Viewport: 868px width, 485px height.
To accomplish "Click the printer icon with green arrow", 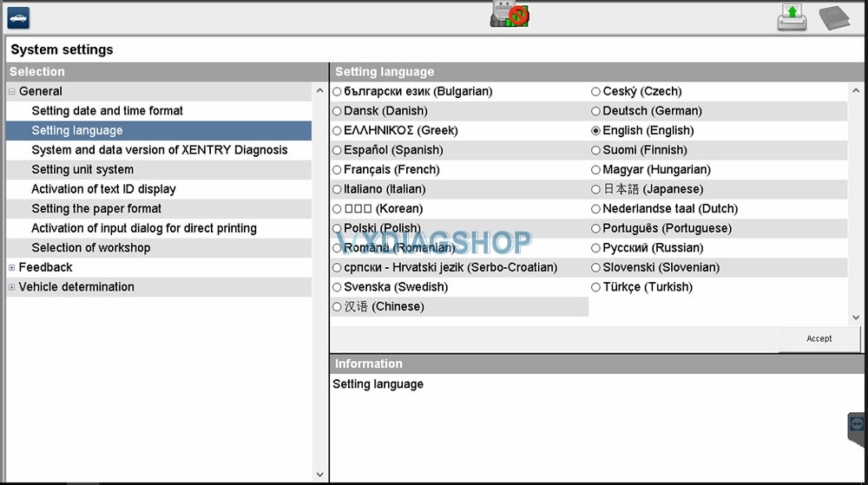I will tap(792, 17).
